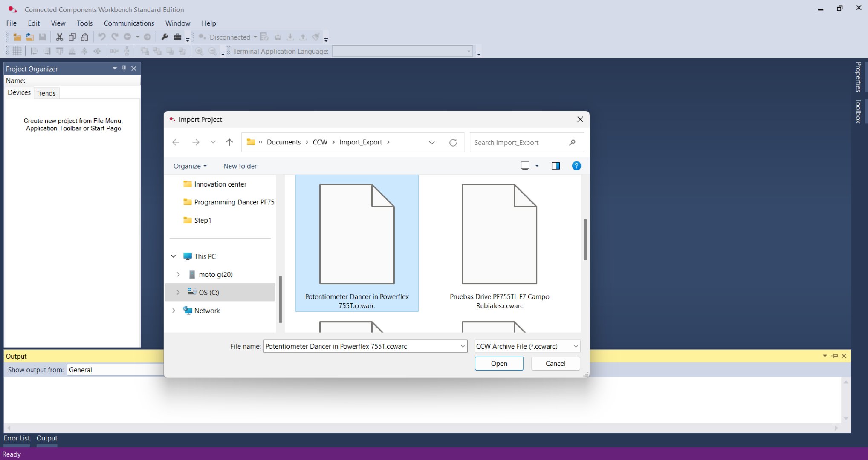Click the New Project toolbar icon
The height and width of the screenshot is (460, 868).
[17, 37]
